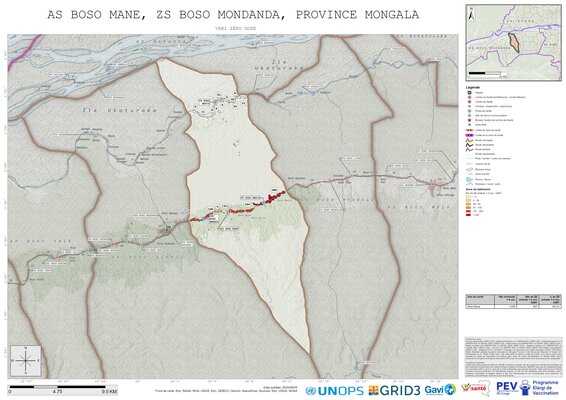
Task: Click the UNOPS logo
Action: [334, 391]
